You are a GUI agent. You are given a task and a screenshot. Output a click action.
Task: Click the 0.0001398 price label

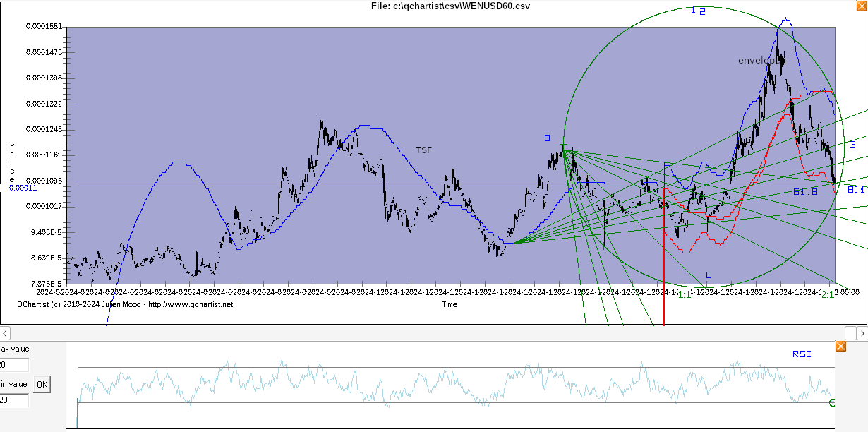[x=44, y=78]
